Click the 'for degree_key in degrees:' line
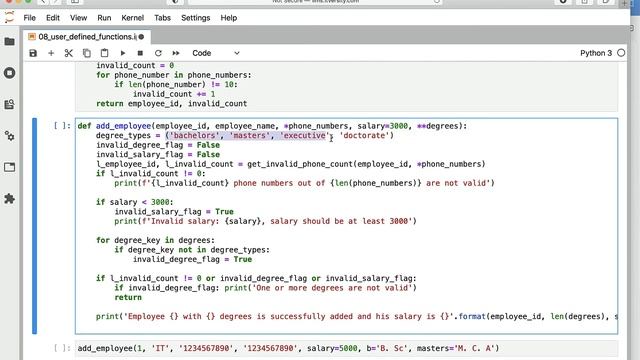640x360 pixels. click(155, 240)
